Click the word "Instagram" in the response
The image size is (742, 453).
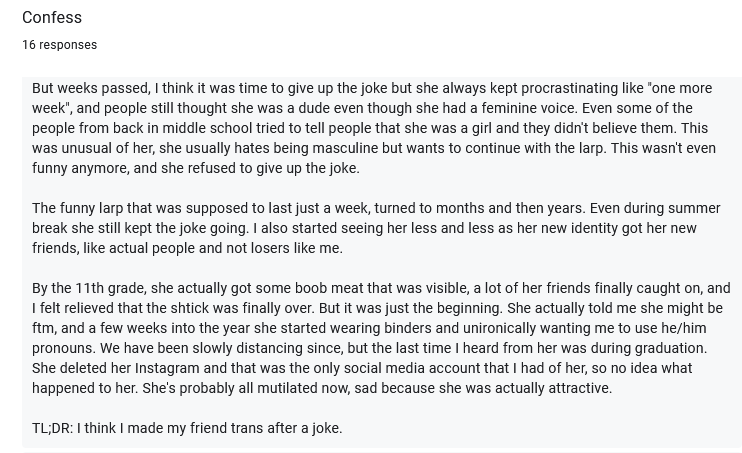[167, 368]
